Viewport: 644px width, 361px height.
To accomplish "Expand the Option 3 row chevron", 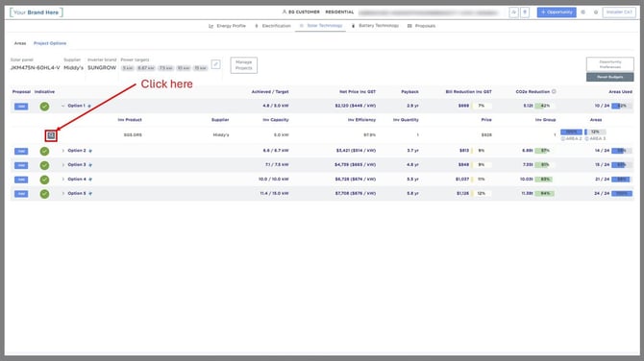I will (x=62, y=165).
